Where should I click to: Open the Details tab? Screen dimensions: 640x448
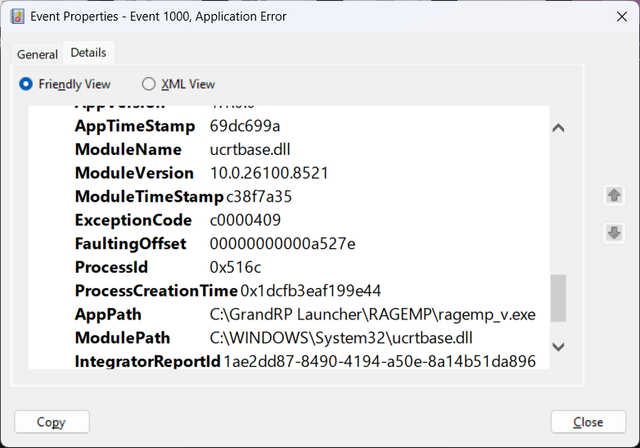tap(89, 53)
